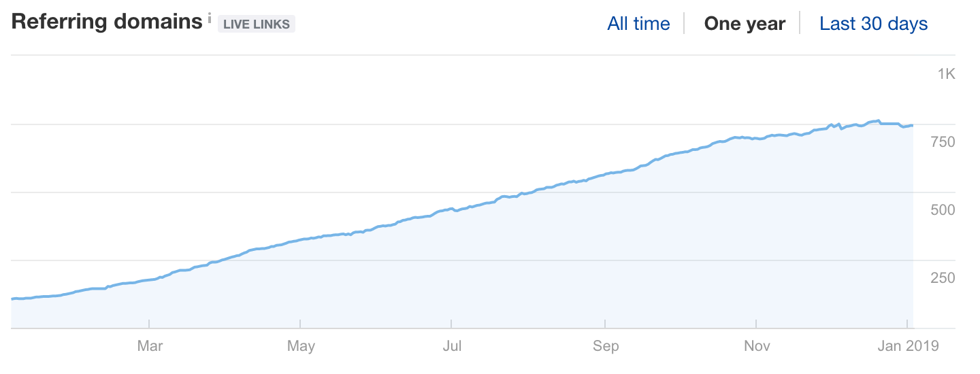Click the tick mark above the Sep label
The image size is (980, 374).
pos(605,324)
